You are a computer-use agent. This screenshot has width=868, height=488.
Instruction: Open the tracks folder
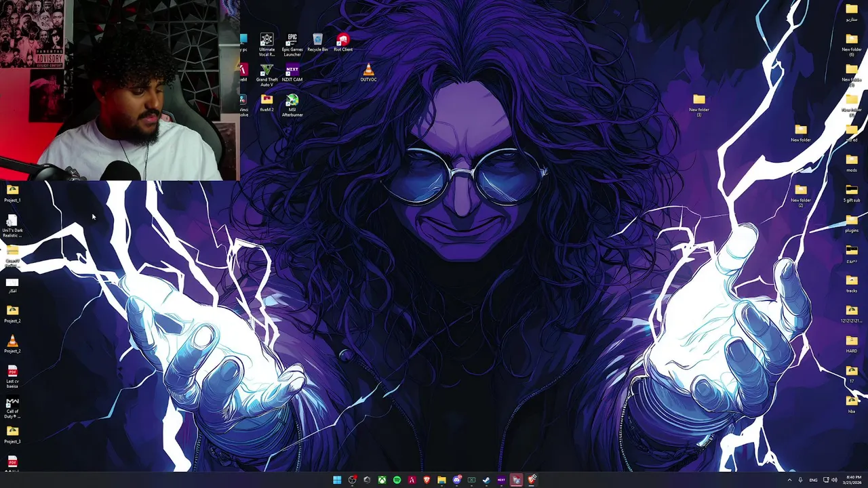click(x=852, y=284)
